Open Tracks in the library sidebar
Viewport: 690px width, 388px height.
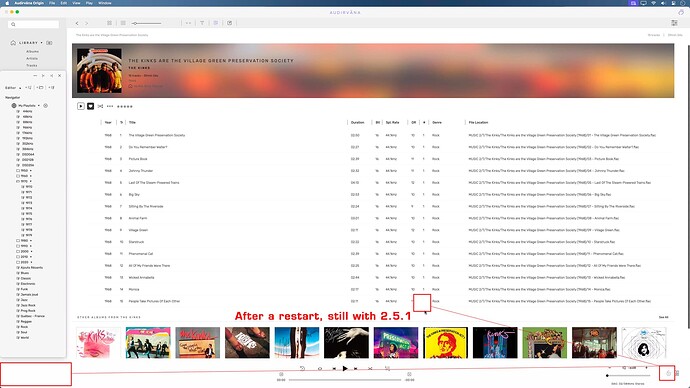coord(32,66)
